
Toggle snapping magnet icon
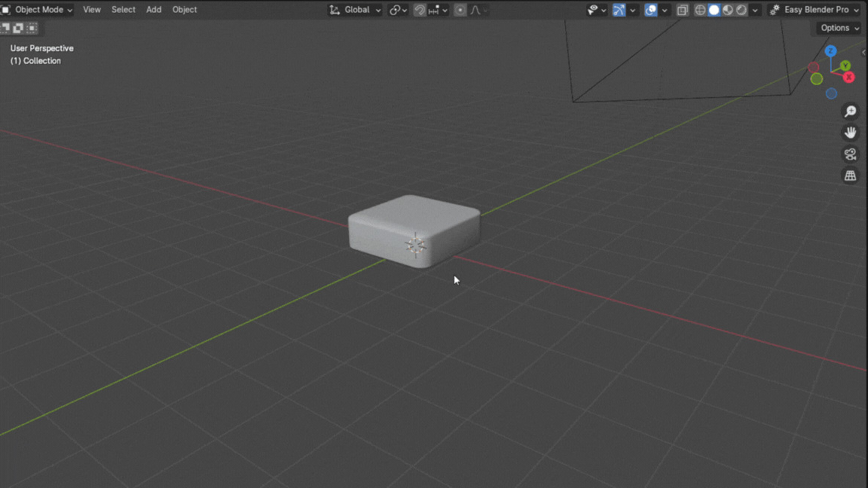click(420, 10)
